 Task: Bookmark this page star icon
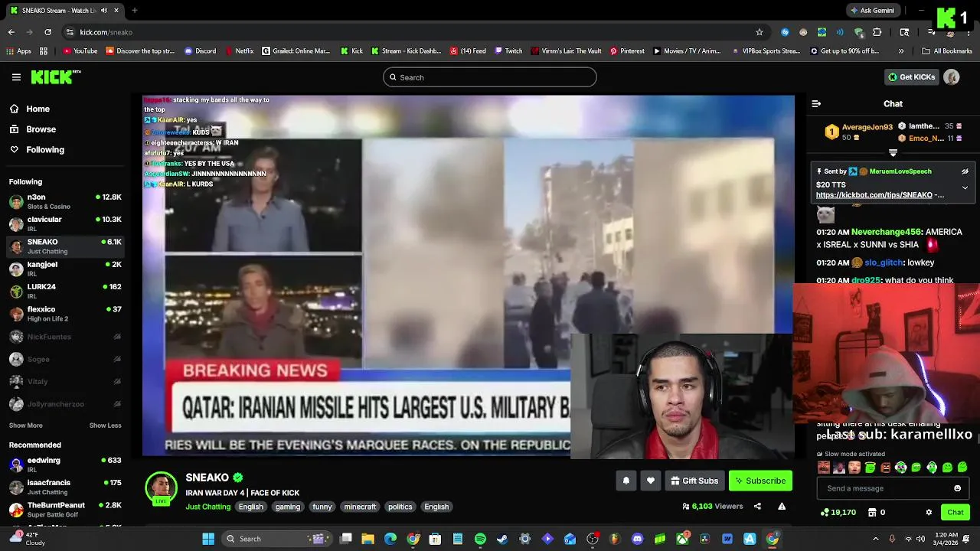[x=759, y=32]
